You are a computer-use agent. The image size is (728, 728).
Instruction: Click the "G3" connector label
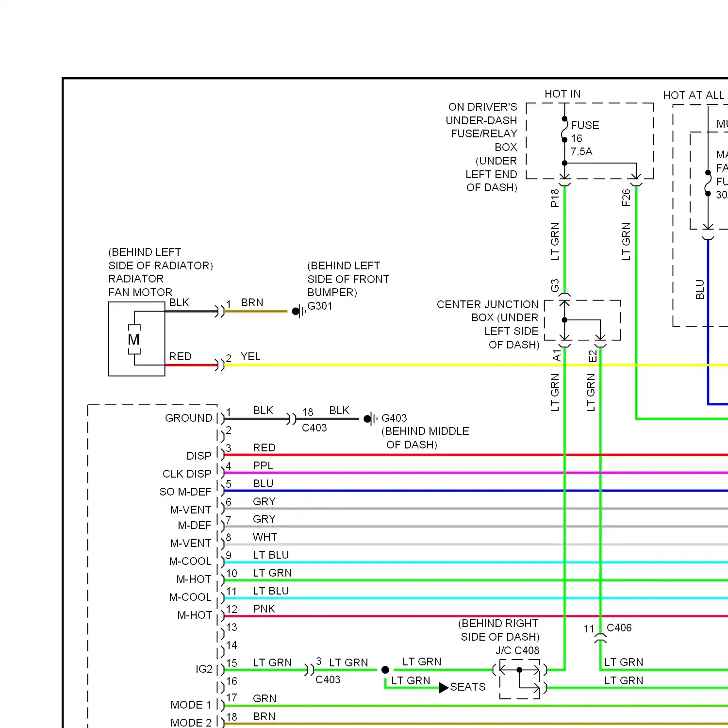tap(555, 285)
